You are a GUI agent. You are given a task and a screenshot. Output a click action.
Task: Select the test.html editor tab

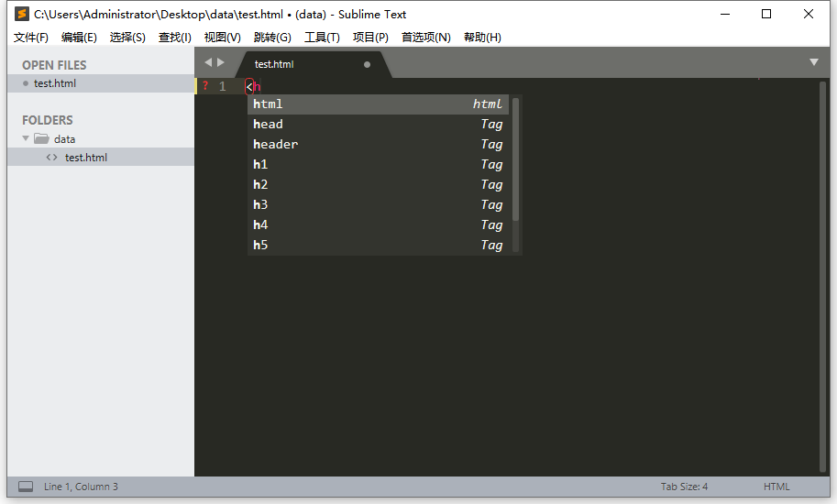point(315,64)
